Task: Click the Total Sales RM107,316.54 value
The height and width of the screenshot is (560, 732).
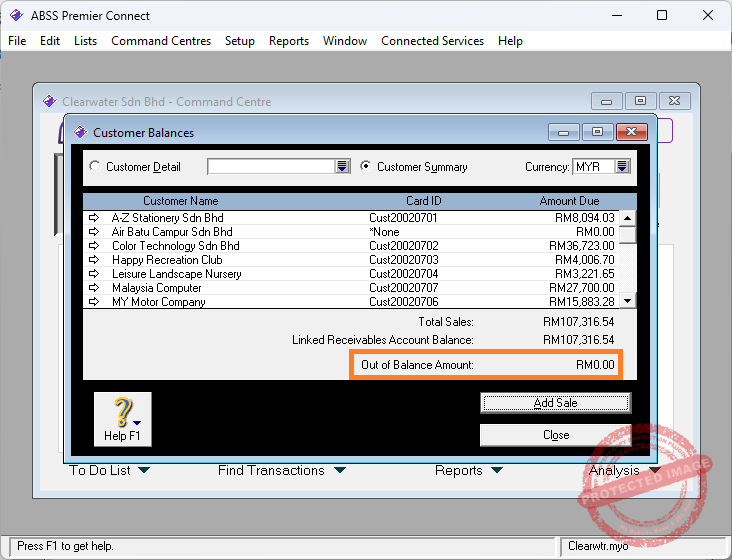Action: [578, 322]
